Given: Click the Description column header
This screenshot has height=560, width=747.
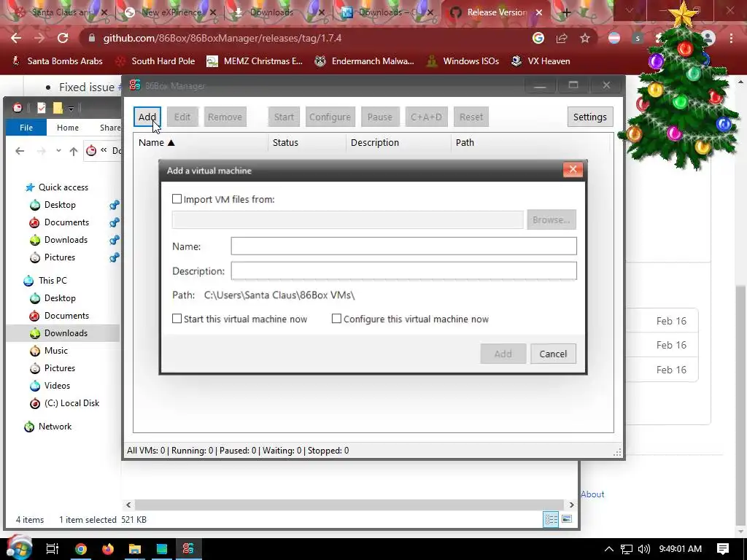Looking at the screenshot, I should (x=398, y=142).
